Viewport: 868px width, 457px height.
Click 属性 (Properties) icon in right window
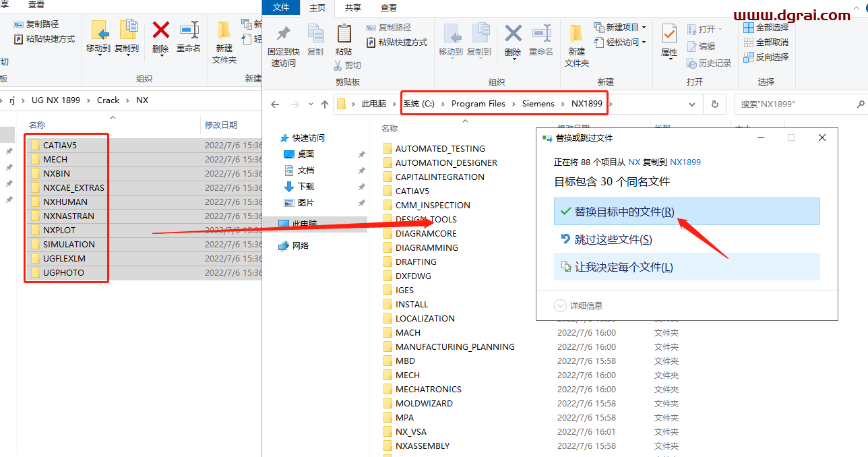669,40
